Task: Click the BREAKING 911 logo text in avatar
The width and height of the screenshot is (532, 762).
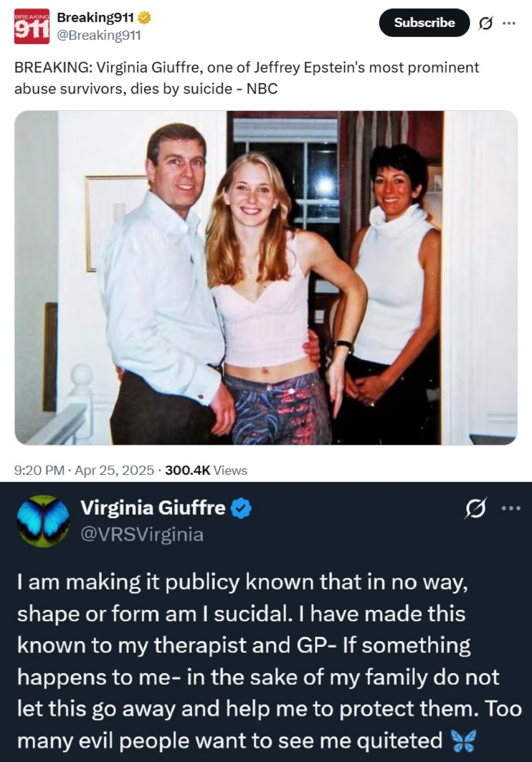Action: [x=32, y=26]
